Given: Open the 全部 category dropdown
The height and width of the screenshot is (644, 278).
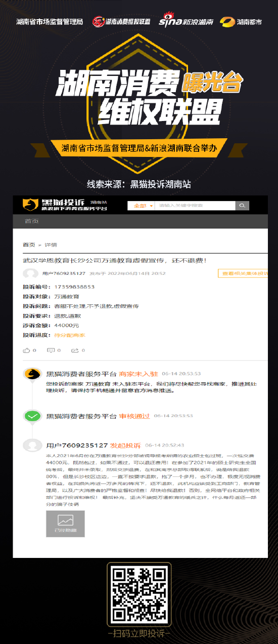Looking at the screenshot, I should tap(143, 206).
